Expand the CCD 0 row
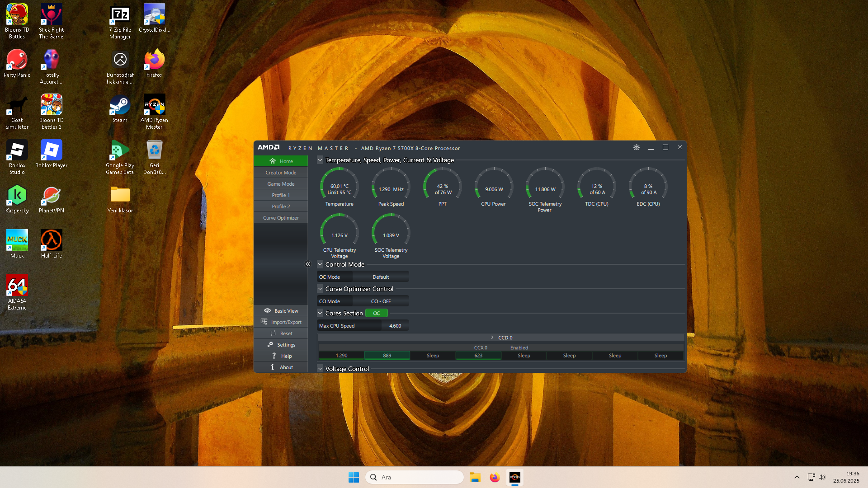 click(x=501, y=338)
